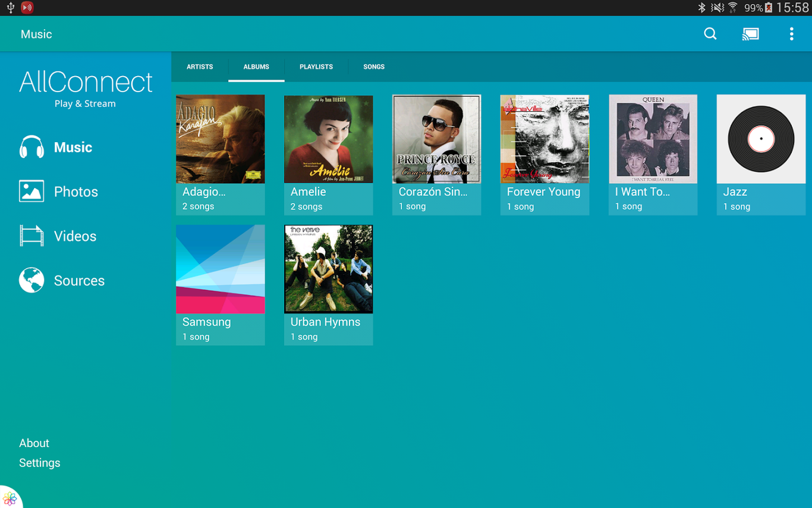Open the Forever Young album
Viewport: 812px width, 508px height.
coord(545,139)
